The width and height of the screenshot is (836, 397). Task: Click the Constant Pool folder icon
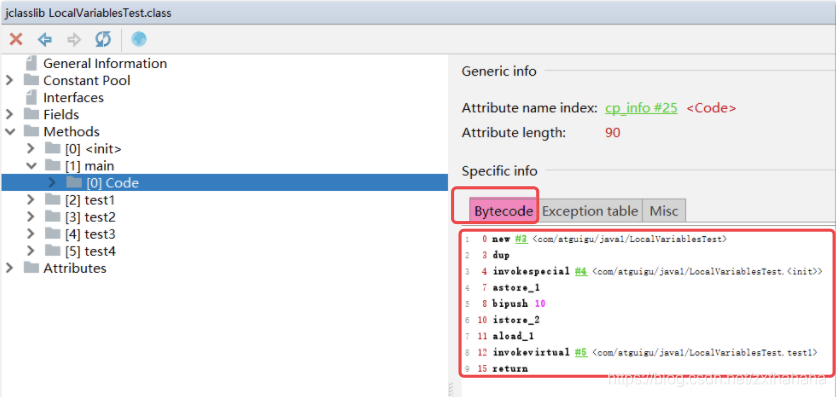coord(32,80)
